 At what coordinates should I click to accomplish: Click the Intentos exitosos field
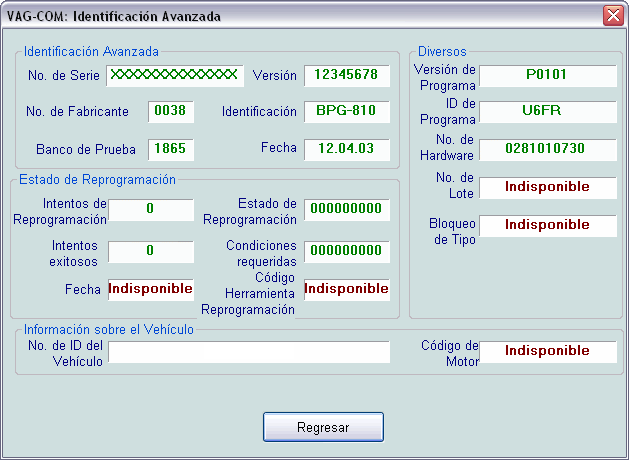coord(150,250)
